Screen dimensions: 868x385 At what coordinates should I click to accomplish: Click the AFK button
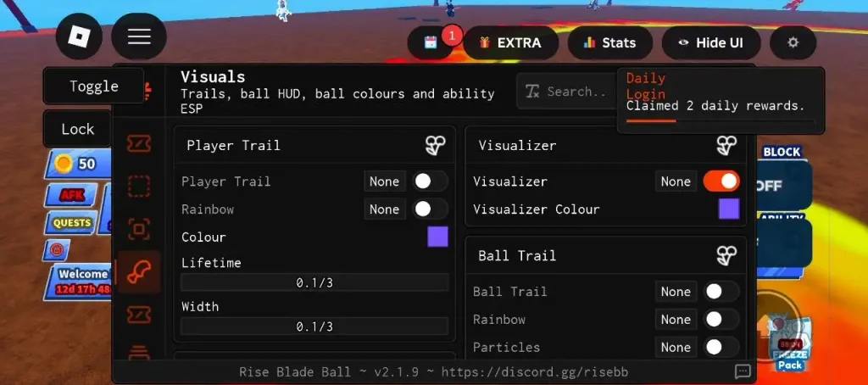pyautogui.click(x=70, y=194)
